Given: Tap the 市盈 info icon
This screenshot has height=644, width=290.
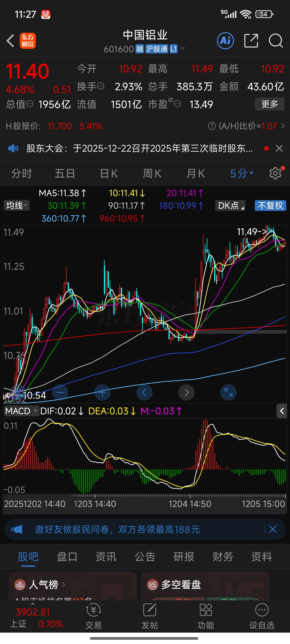Looking at the screenshot, I should pos(177,104).
